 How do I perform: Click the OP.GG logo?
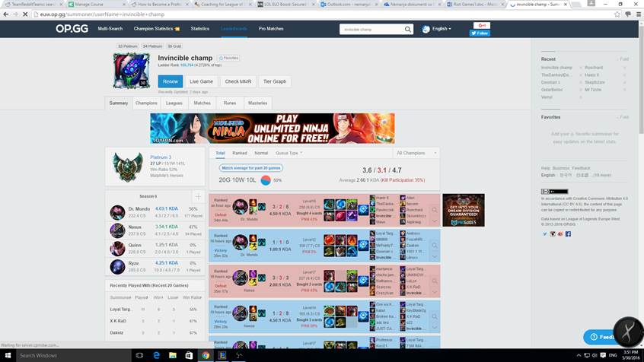[72, 29]
